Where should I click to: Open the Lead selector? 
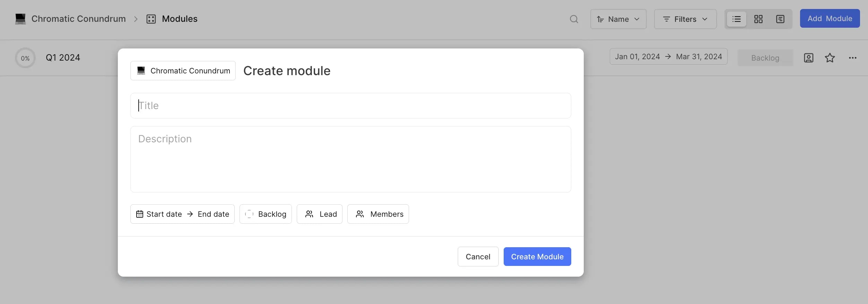click(320, 214)
